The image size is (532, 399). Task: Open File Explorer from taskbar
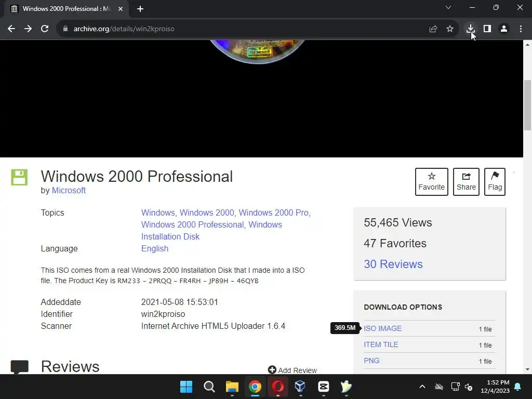click(x=232, y=387)
